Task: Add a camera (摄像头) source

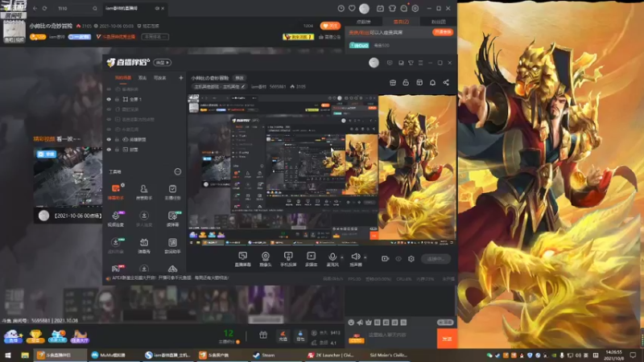Action: pos(266,259)
